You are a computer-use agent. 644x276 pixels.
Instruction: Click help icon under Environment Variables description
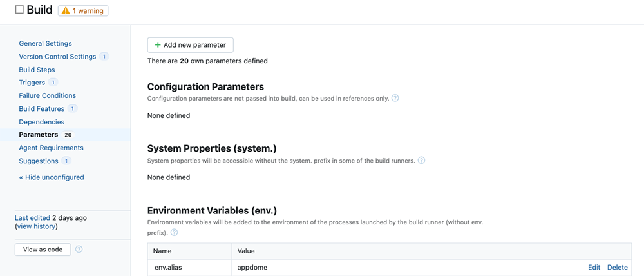174,232
